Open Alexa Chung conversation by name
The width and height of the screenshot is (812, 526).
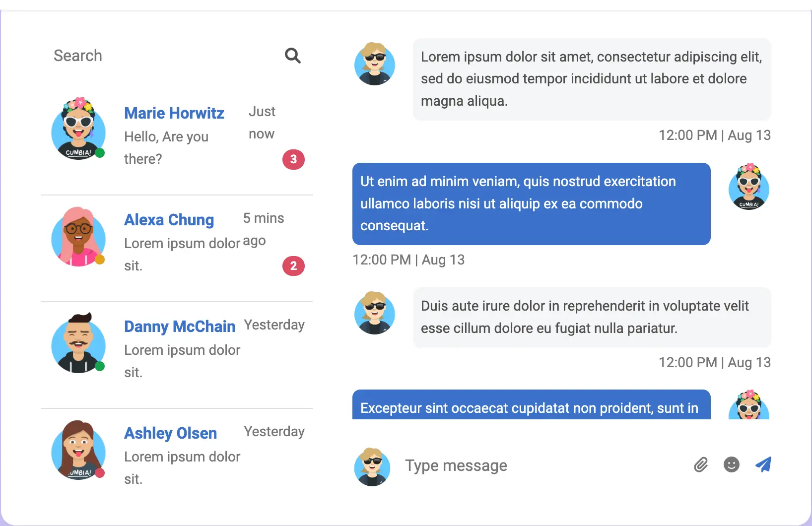(x=169, y=220)
